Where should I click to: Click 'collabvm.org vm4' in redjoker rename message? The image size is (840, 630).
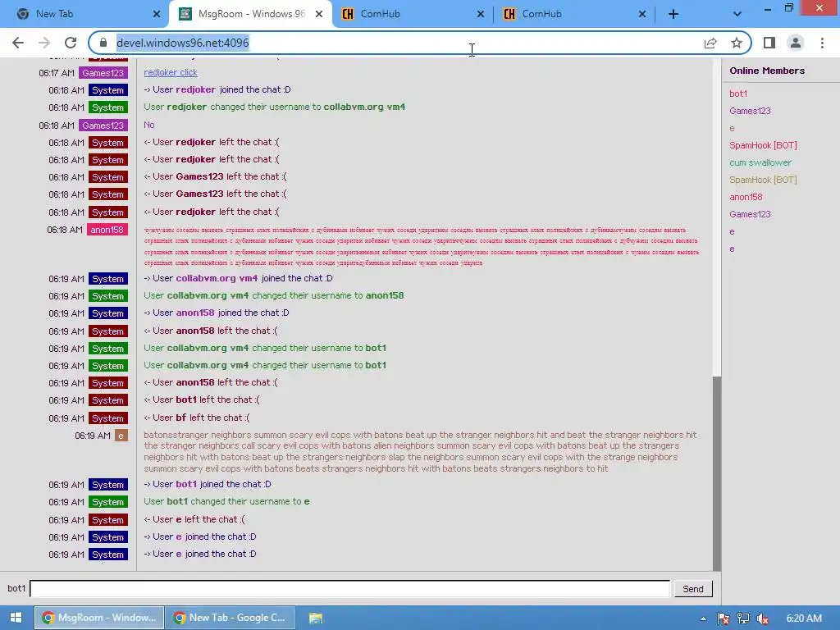click(364, 107)
